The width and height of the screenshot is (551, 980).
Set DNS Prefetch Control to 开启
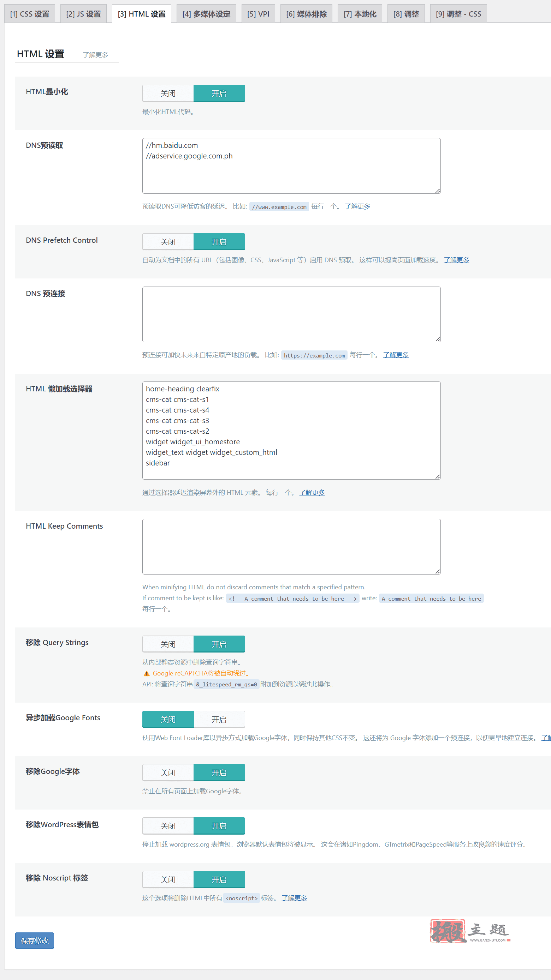(219, 242)
